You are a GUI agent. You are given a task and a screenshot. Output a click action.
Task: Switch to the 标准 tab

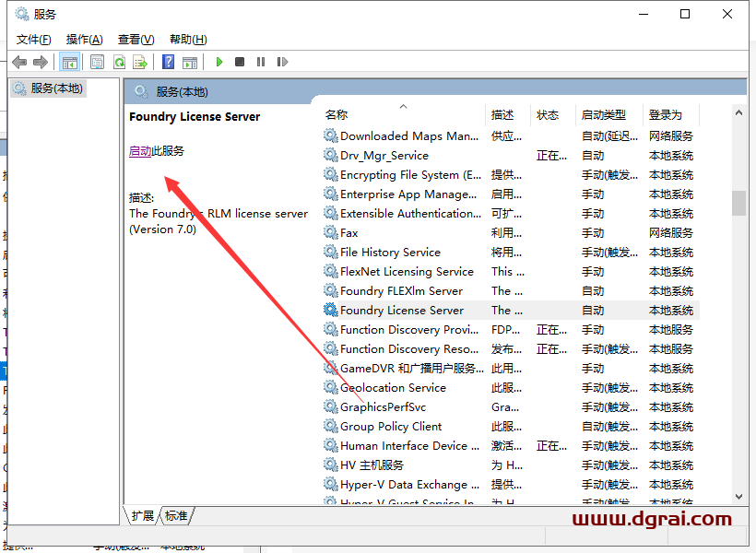[176, 516]
